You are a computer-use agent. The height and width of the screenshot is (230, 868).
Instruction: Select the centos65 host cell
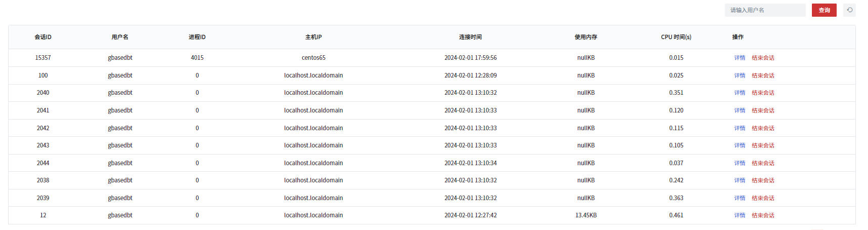313,58
